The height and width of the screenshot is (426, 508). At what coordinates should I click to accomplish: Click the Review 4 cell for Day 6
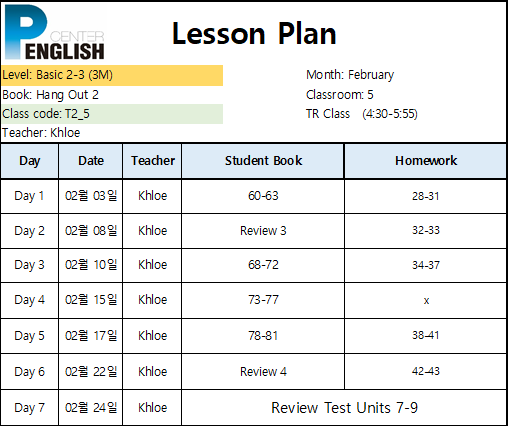tap(263, 372)
